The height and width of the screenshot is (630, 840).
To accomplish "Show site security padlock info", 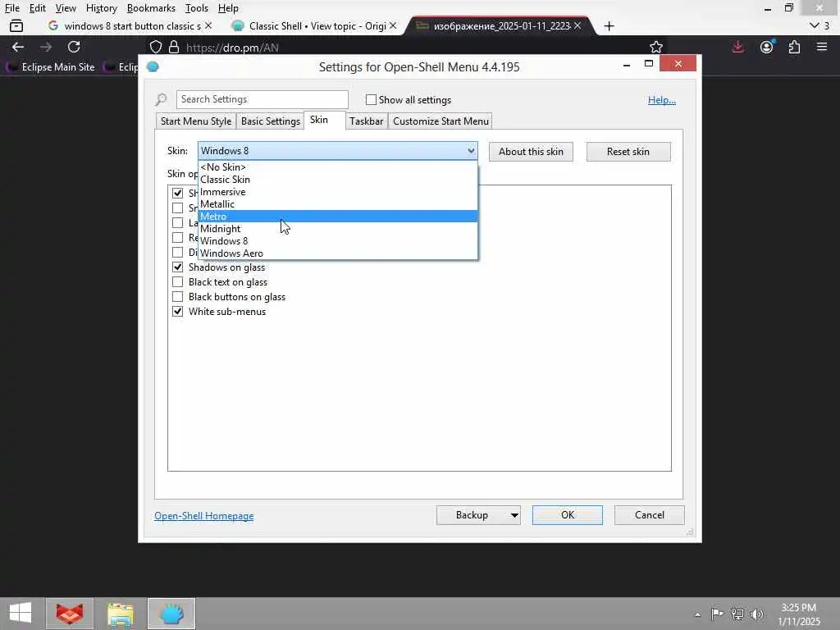I will 174,47.
